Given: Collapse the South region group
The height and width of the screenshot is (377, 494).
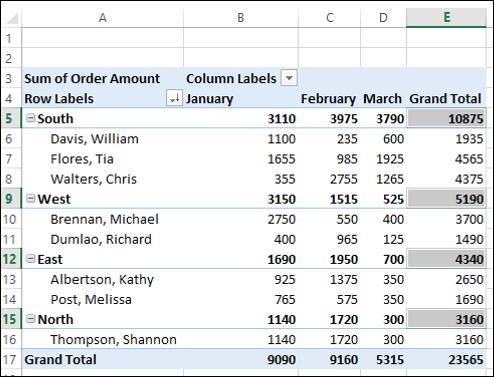Looking at the screenshot, I should pyautogui.click(x=30, y=118).
